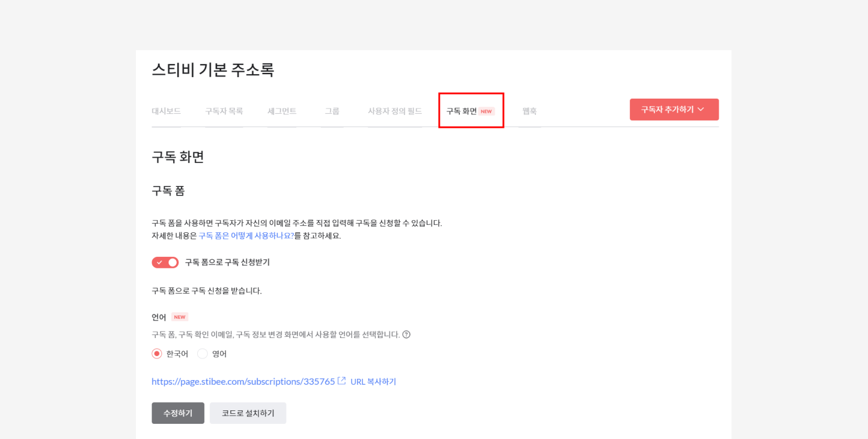Select the 영어 radio button

(x=202, y=354)
